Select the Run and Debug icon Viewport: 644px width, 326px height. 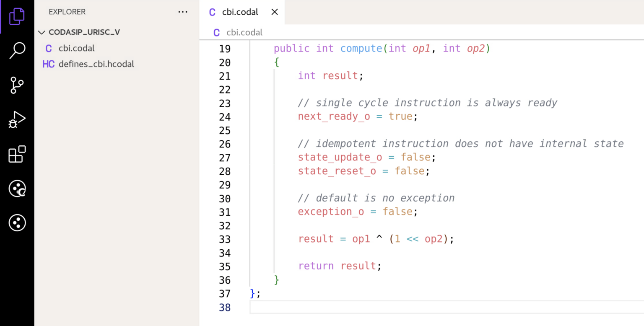click(x=17, y=119)
